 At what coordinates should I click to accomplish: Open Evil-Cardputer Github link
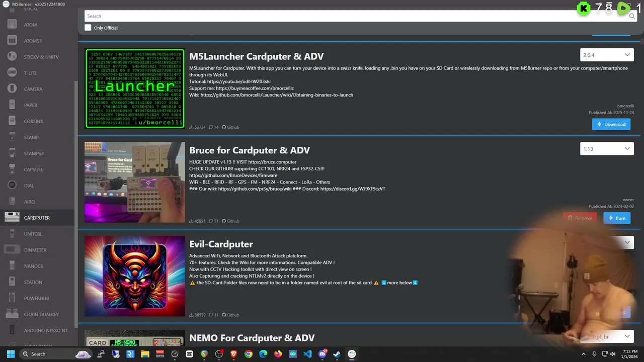click(x=230, y=315)
